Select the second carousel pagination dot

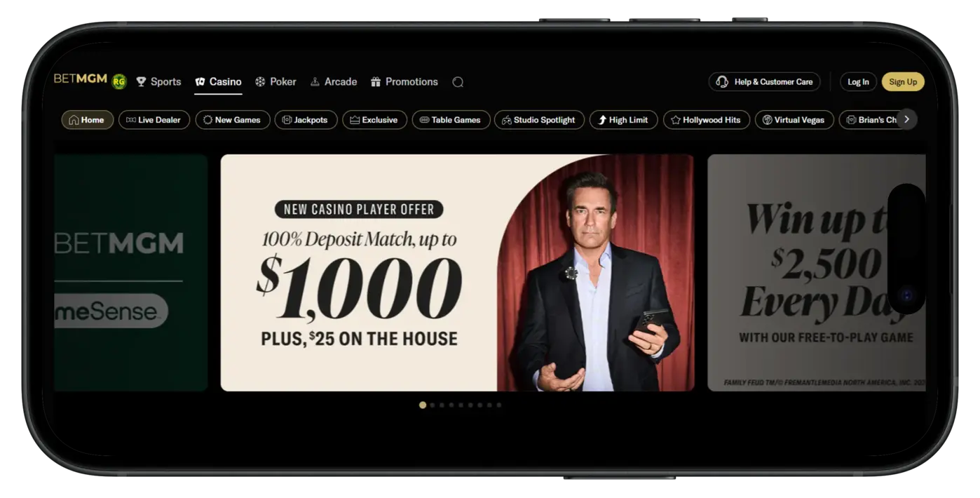point(432,405)
